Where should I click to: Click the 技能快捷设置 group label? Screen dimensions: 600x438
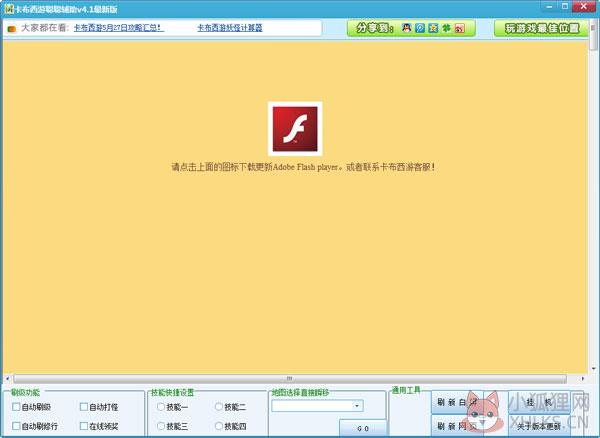172,392
